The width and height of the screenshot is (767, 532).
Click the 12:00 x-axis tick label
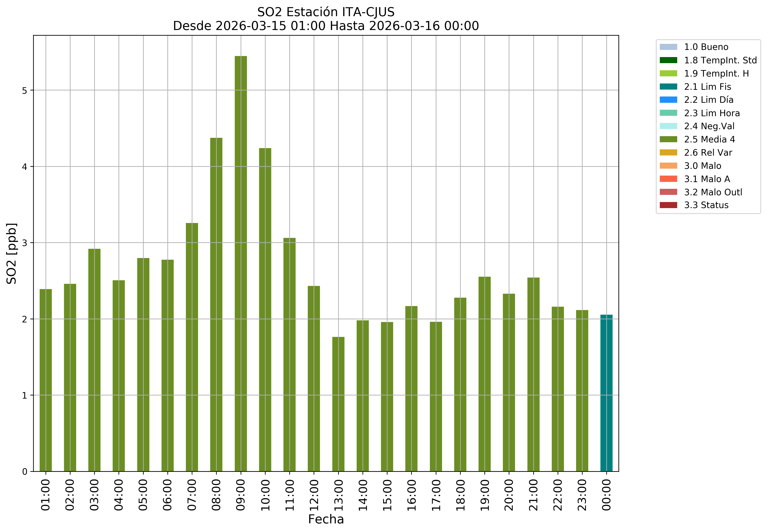click(314, 495)
